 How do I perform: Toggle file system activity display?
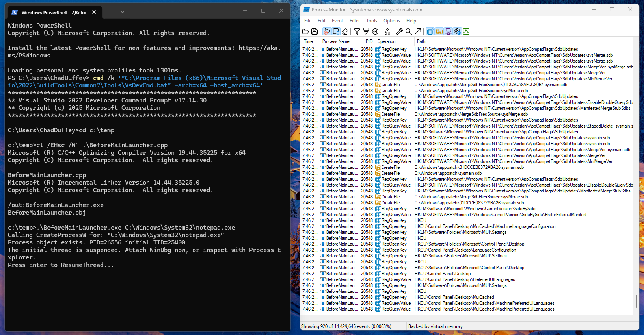(439, 31)
